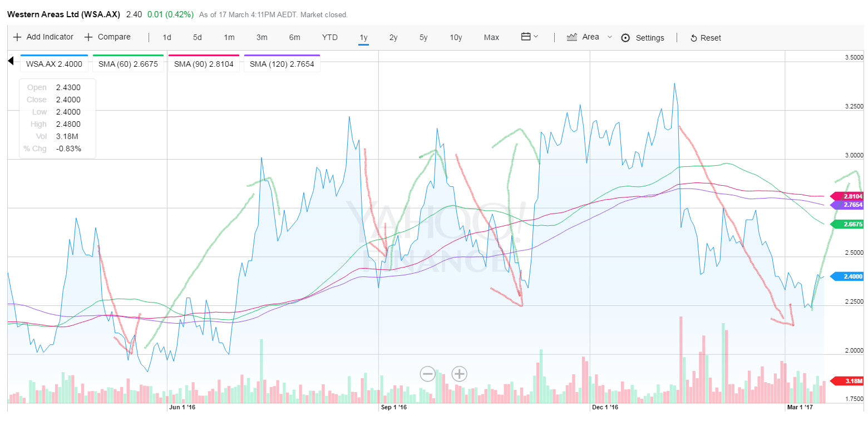
Task: Click the Add Indicator plus icon
Action: 17,37
